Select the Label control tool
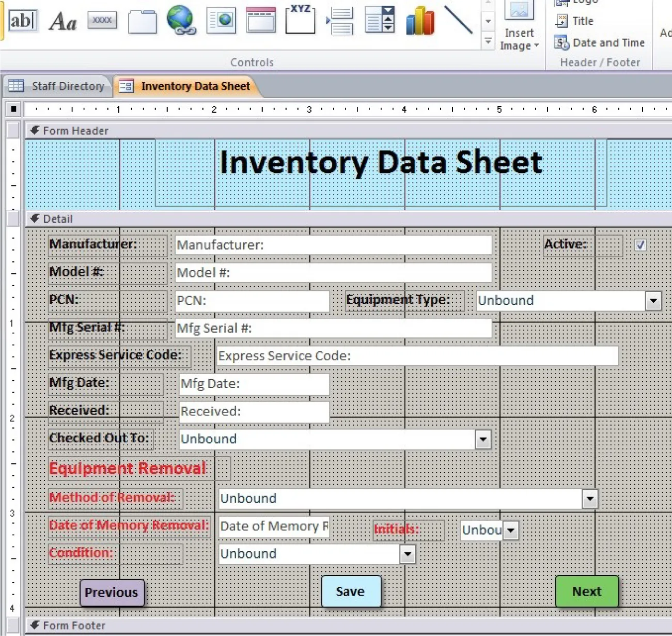The image size is (672, 636). click(62, 20)
